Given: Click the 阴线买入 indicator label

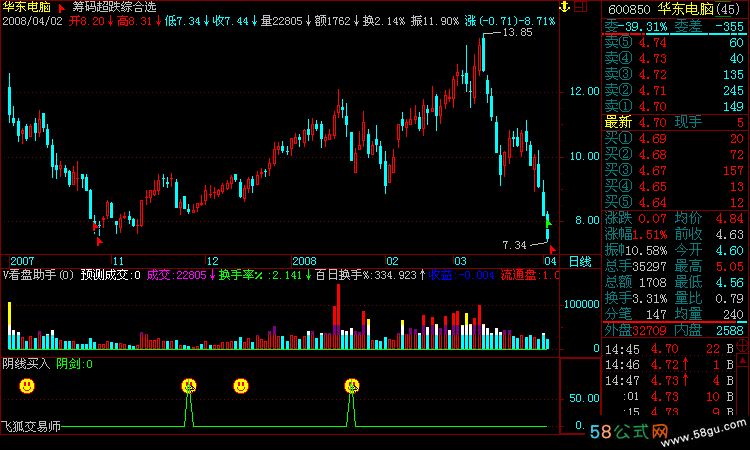Looking at the screenshot, I should pyautogui.click(x=26, y=364).
